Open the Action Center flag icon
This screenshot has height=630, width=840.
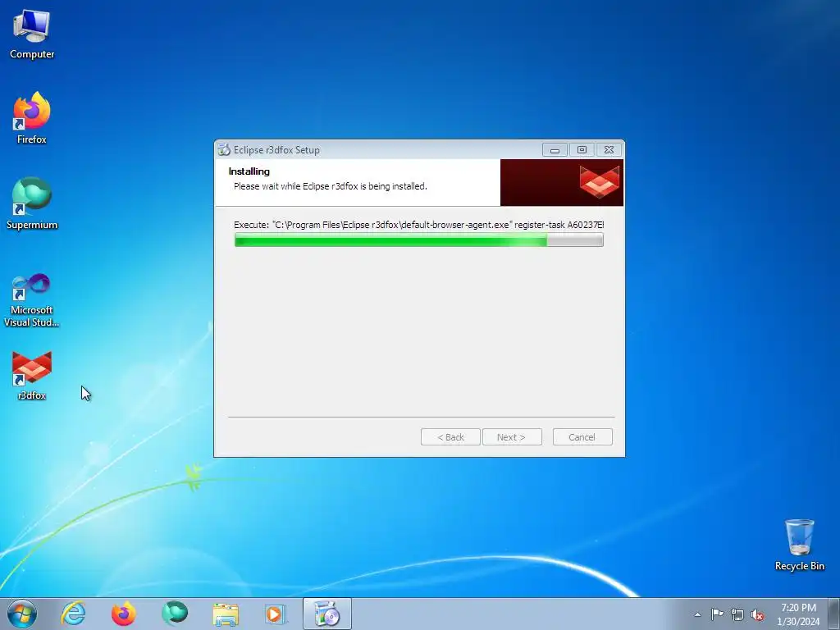tap(717, 614)
